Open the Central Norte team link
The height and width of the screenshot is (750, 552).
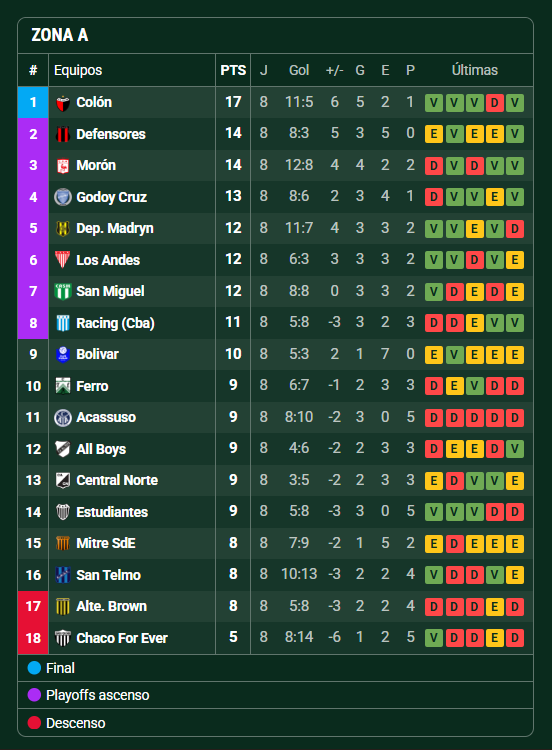click(x=117, y=480)
